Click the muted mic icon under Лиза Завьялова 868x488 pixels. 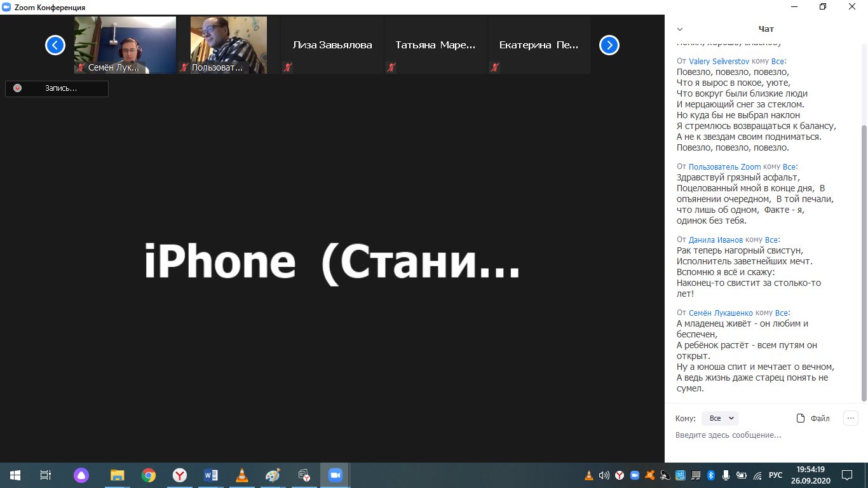click(x=288, y=67)
